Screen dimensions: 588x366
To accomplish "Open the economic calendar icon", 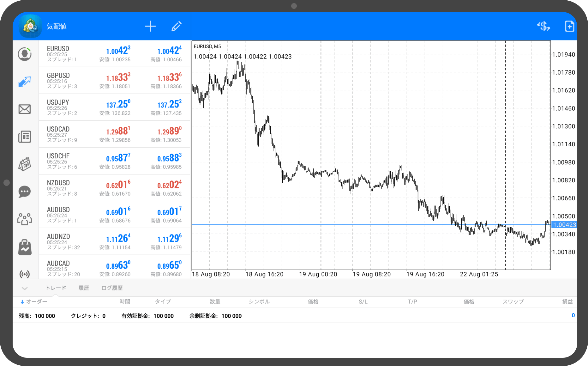I will 25,164.
